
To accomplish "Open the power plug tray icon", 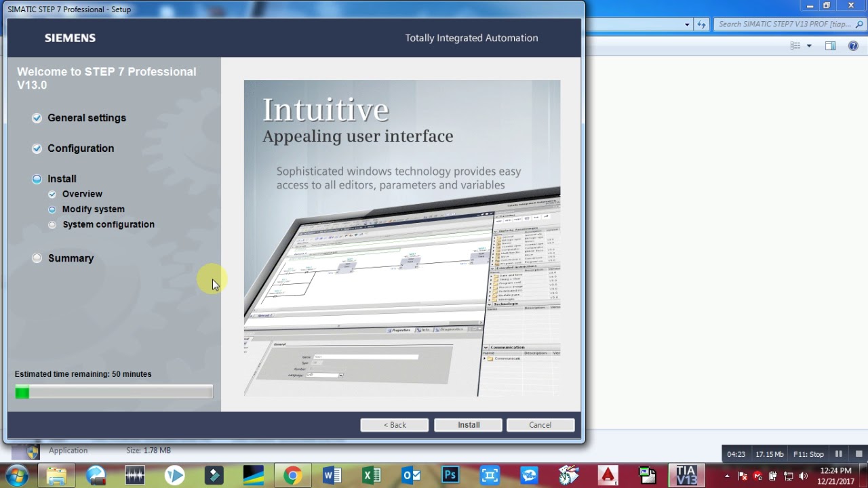I will pyautogui.click(x=773, y=476).
